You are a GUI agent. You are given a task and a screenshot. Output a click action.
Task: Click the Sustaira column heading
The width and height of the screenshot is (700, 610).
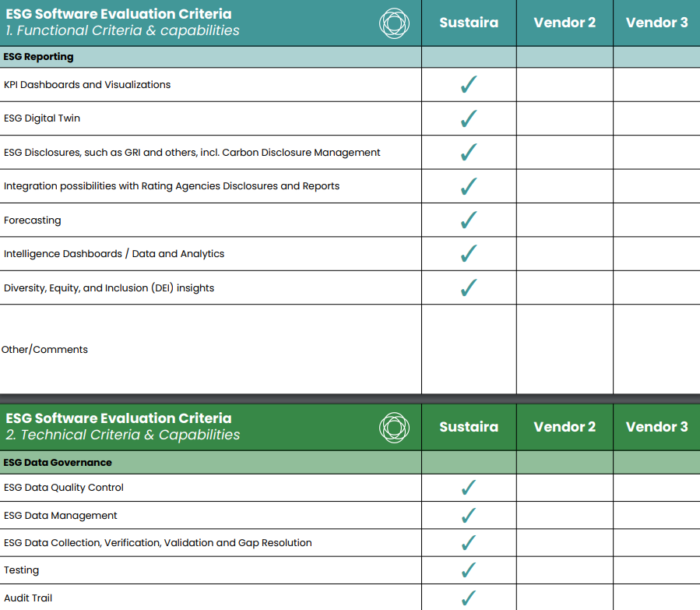(468, 23)
